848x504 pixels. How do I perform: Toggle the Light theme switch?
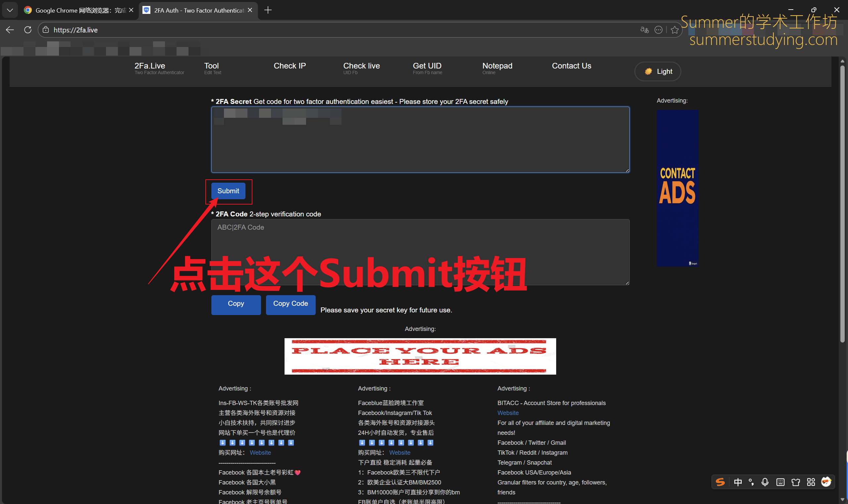[657, 71]
